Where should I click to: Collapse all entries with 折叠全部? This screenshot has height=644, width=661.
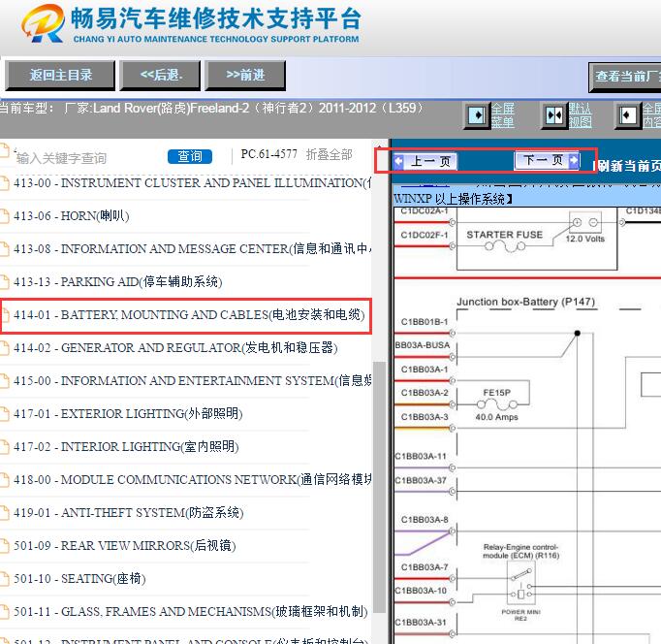click(329, 154)
